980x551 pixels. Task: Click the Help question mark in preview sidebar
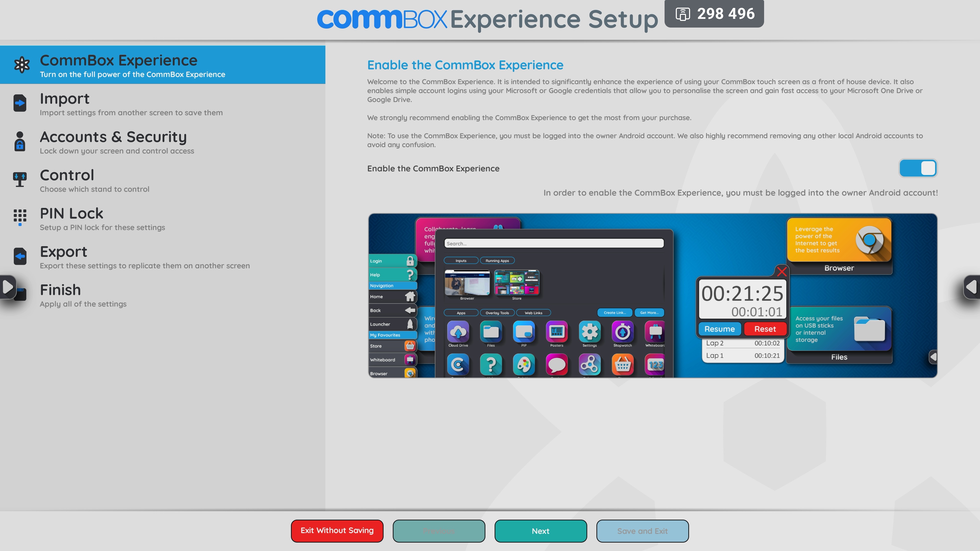(x=410, y=274)
